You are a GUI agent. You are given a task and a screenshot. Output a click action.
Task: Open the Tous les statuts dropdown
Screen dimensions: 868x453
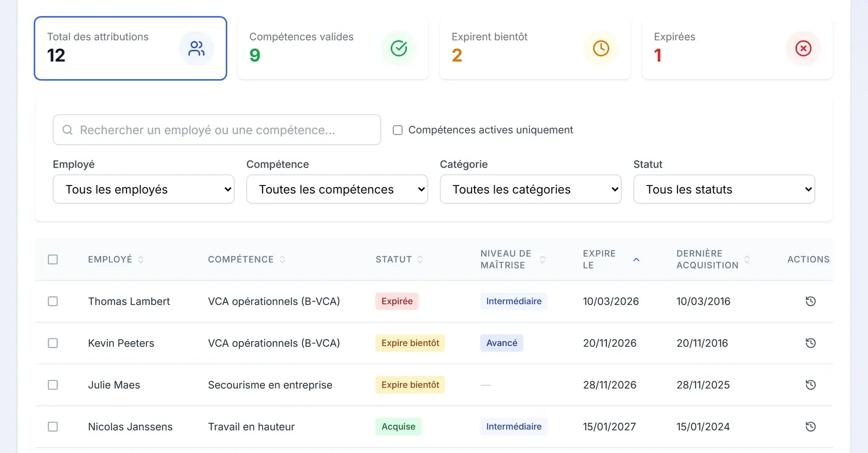coord(724,189)
